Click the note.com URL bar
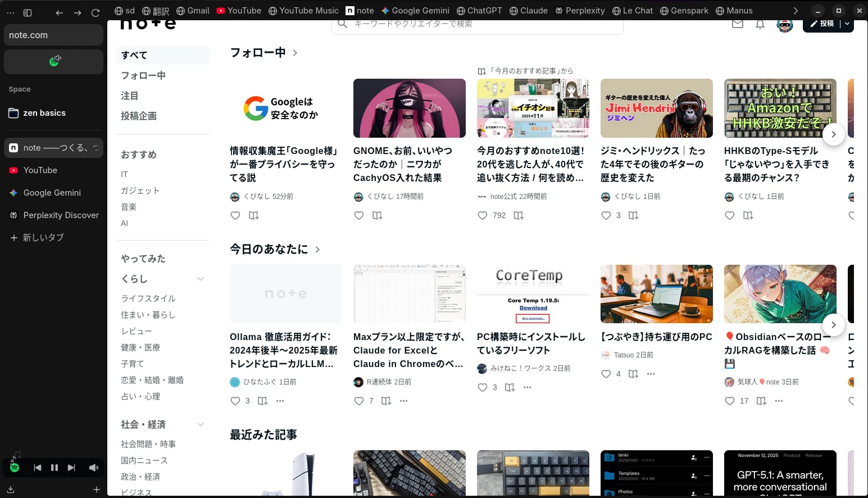The image size is (868, 498). click(54, 35)
